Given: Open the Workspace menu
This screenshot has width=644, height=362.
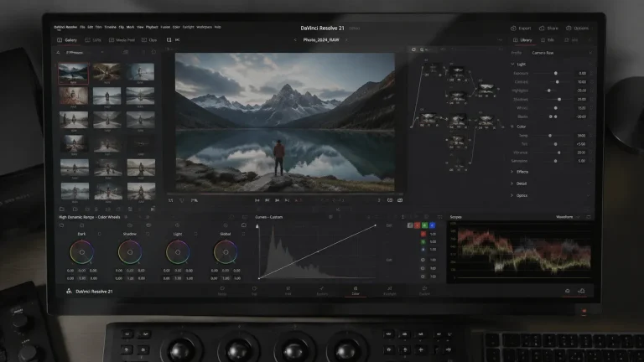Looking at the screenshot, I should pos(204,27).
